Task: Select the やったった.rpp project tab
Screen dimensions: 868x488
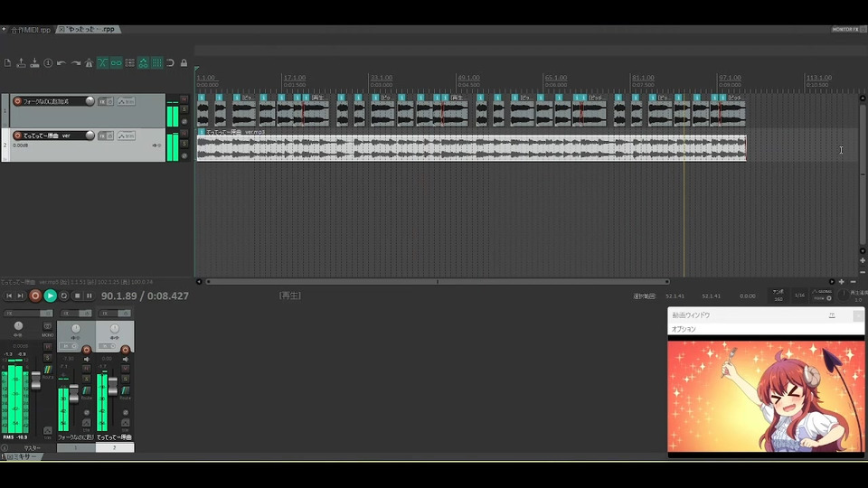Action: coord(90,29)
